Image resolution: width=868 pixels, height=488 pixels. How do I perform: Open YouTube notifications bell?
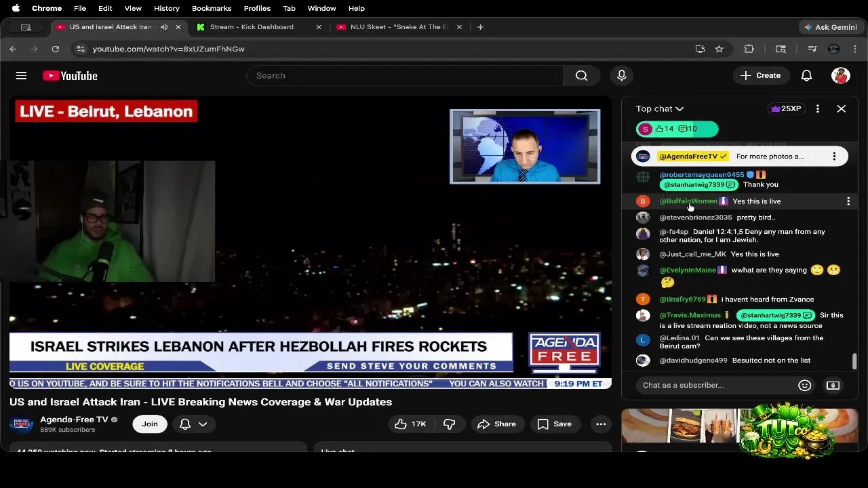[x=806, y=75]
